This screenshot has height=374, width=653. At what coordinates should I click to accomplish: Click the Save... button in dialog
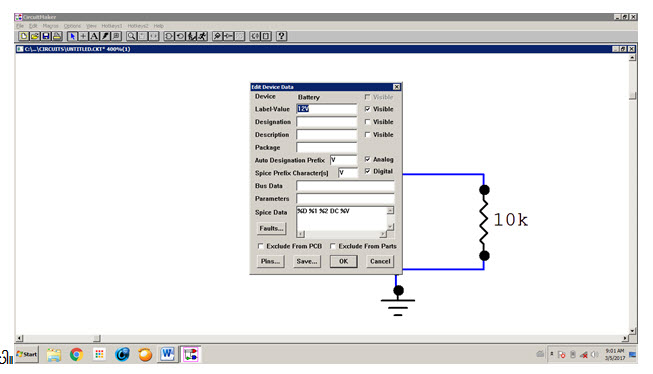[307, 261]
